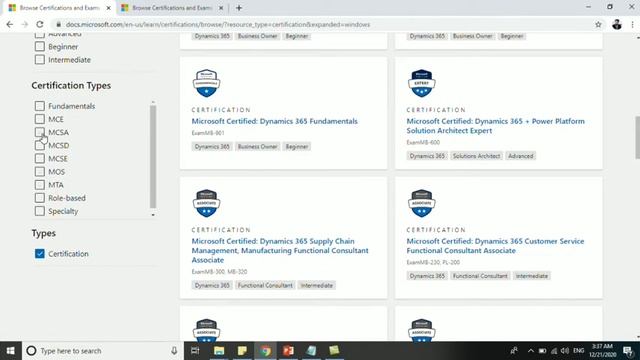Open Sticky Notes taskbar icon
Screen dimensions: 640x360
click(242, 351)
